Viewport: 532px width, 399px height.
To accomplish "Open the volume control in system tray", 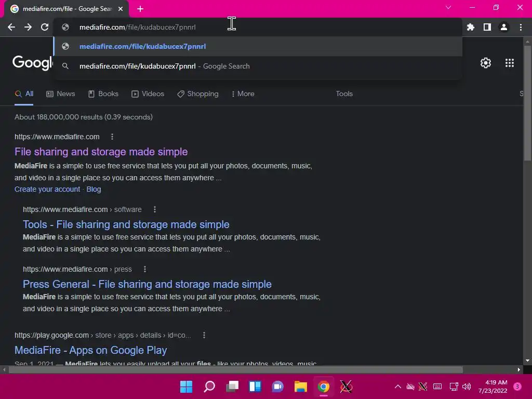I will [x=467, y=387].
